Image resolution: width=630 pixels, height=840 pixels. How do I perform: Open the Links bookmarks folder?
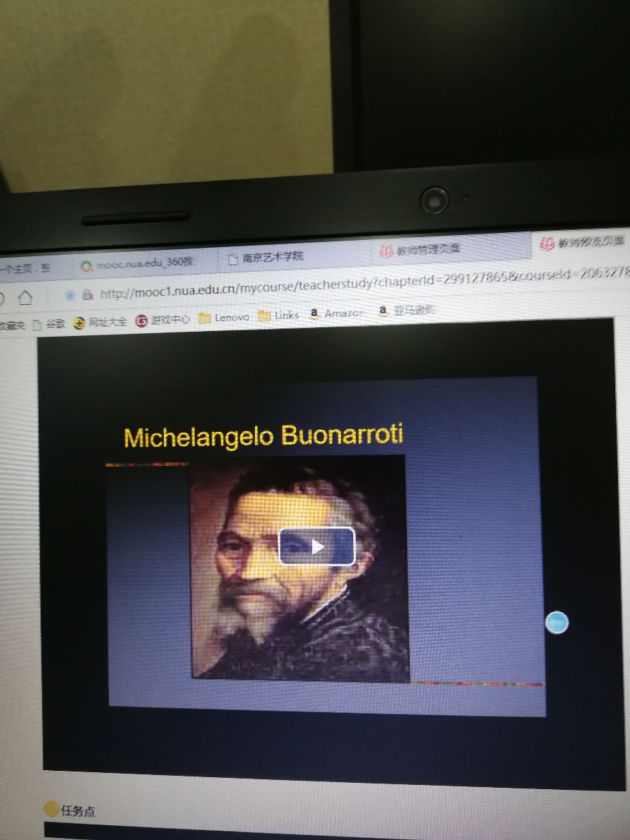click(279, 315)
